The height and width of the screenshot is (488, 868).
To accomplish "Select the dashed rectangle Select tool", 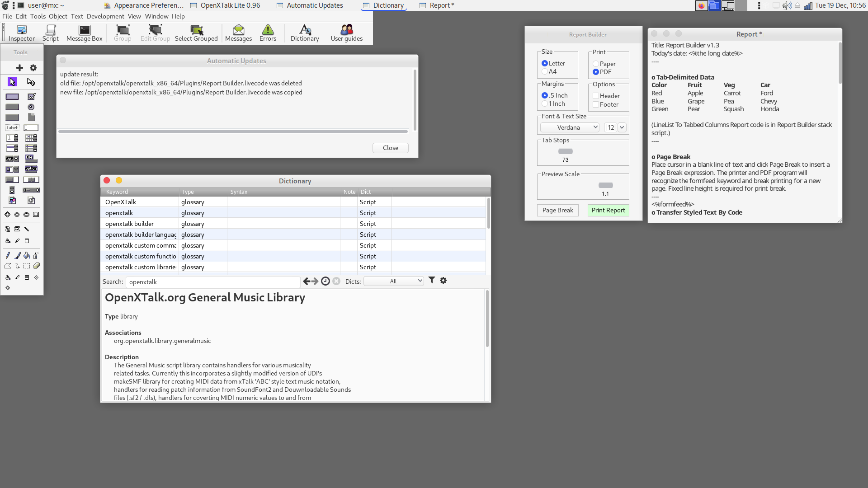I will pos(27,266).
